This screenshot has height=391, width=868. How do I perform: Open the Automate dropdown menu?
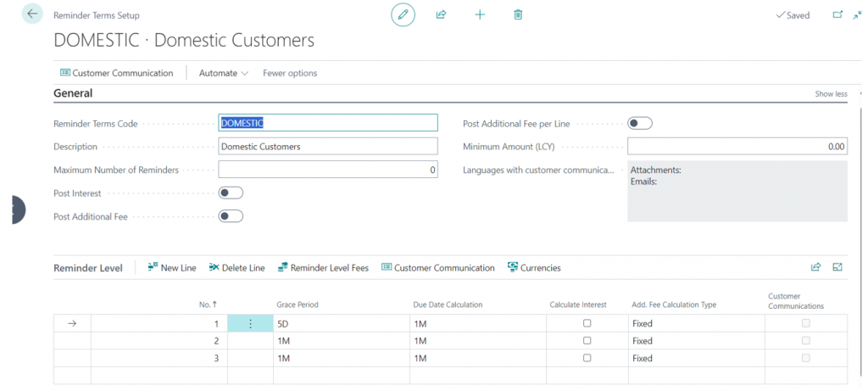223,73
